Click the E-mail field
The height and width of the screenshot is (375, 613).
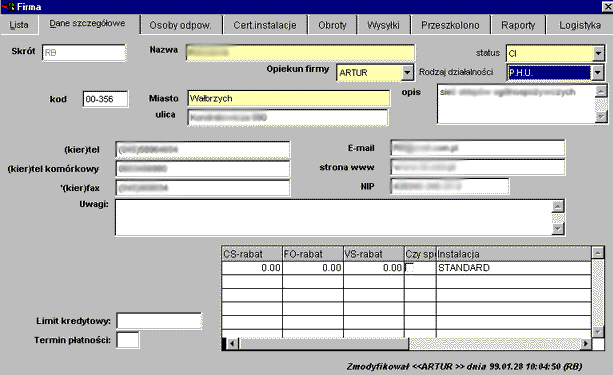tap(478, 148)
